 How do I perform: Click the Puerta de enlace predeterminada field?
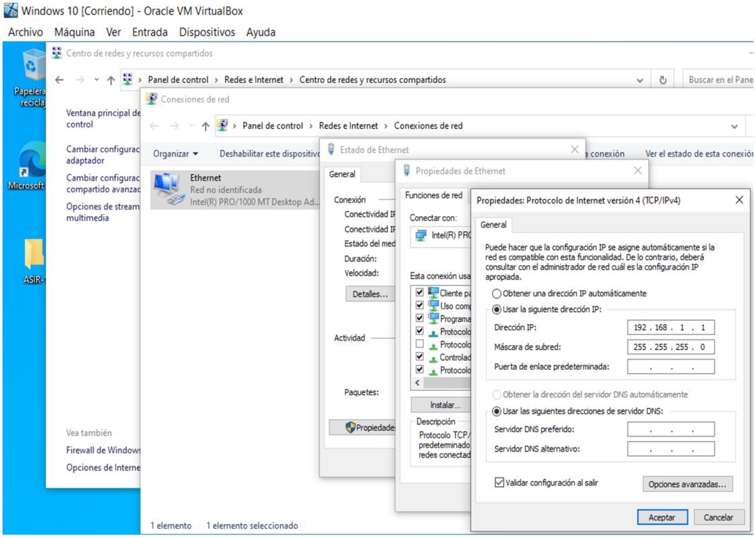tap(671, 367)
